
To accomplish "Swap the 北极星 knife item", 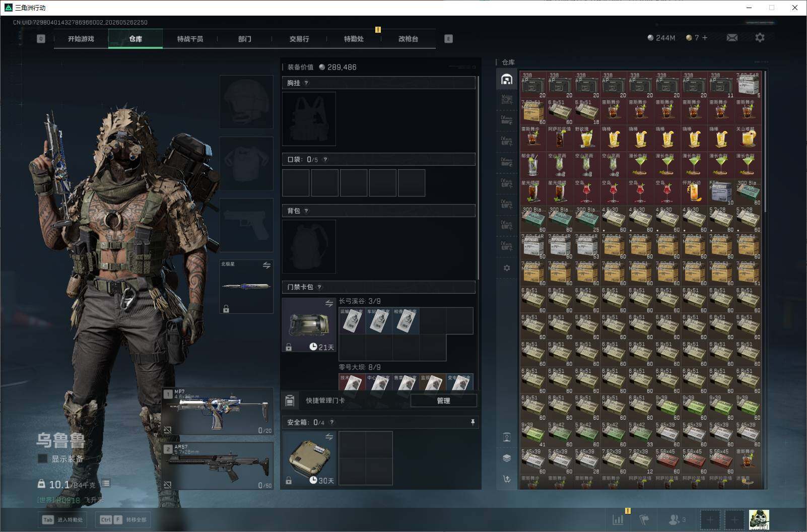I will coord(266,265).
